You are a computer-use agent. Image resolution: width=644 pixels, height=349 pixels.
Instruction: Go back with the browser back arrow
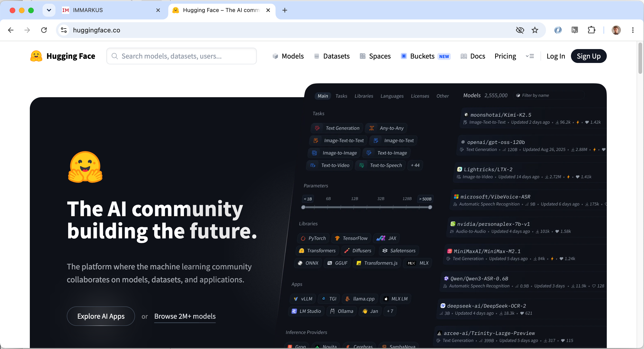coord(10,30)
